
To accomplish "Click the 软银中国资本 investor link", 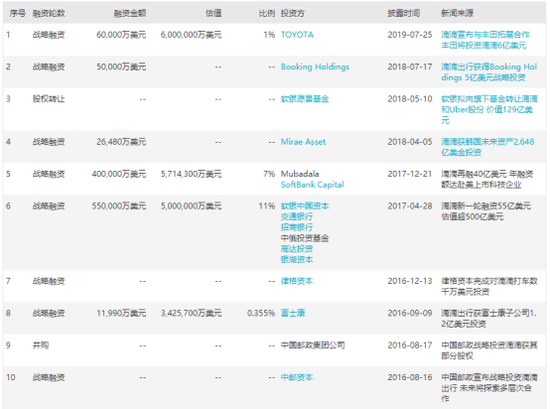I will point(304,206).
